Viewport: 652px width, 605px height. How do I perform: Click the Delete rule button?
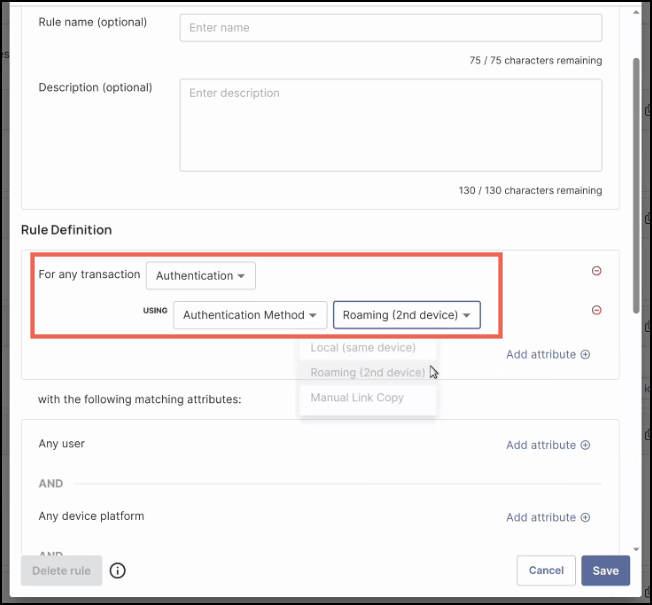pos(61,571)
